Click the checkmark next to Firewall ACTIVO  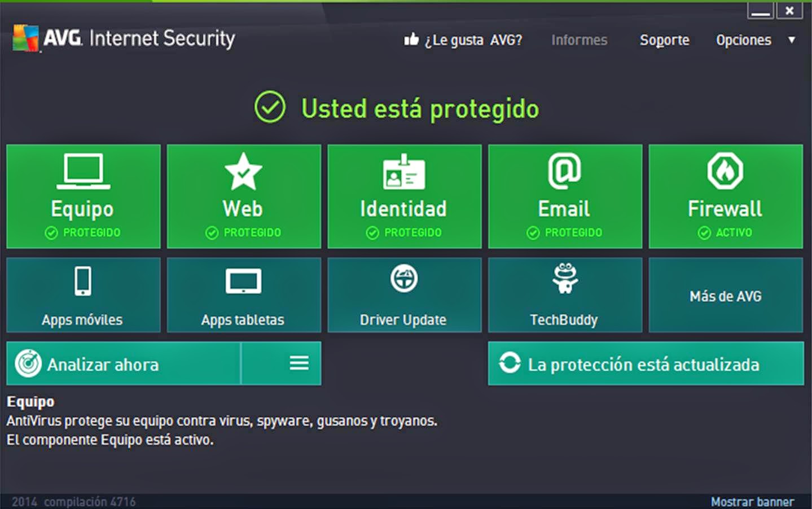click(704, 233)
